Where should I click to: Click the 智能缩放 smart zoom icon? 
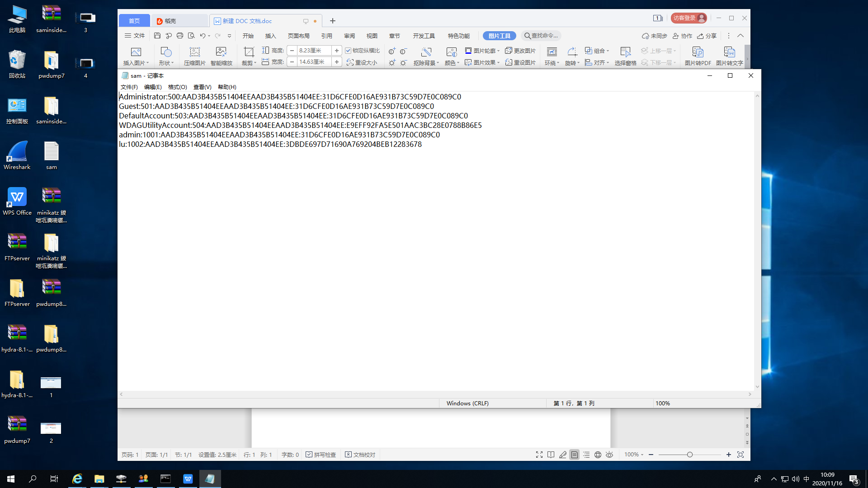click(x=221, y=52)
